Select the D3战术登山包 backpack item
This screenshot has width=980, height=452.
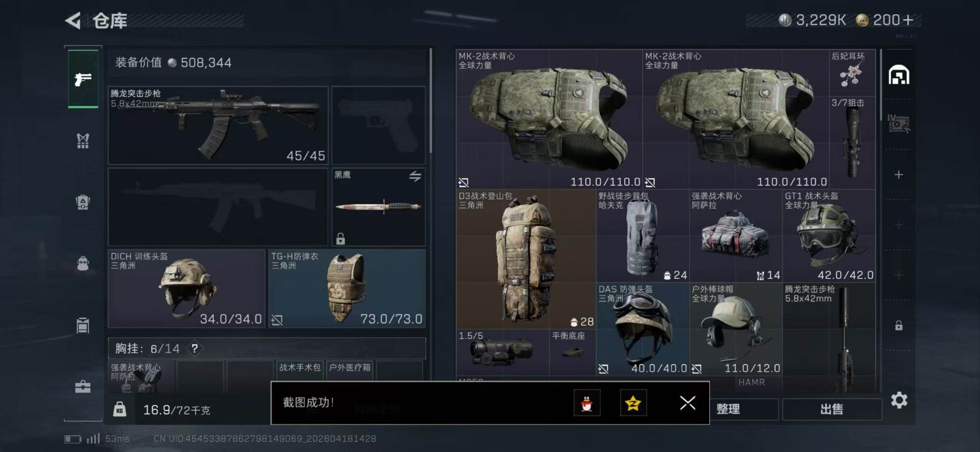coord(526,259)
